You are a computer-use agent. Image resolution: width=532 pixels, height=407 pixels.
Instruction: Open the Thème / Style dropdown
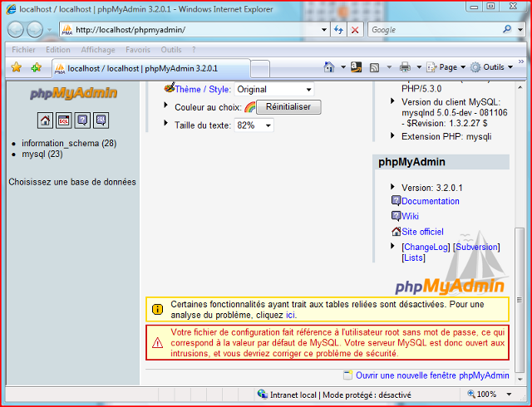point(274,90)
